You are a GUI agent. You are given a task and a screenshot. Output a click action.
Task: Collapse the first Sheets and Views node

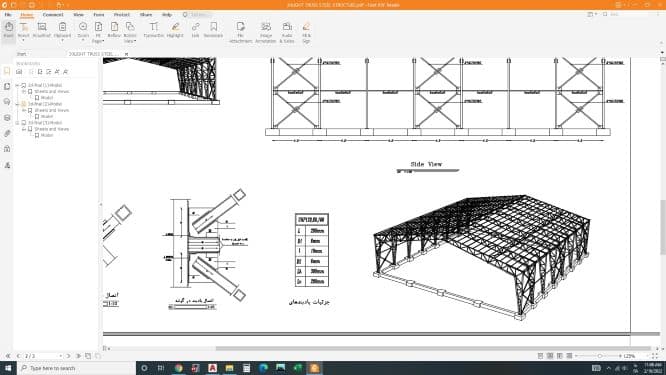pyautogui.click(x=24, y=91)
